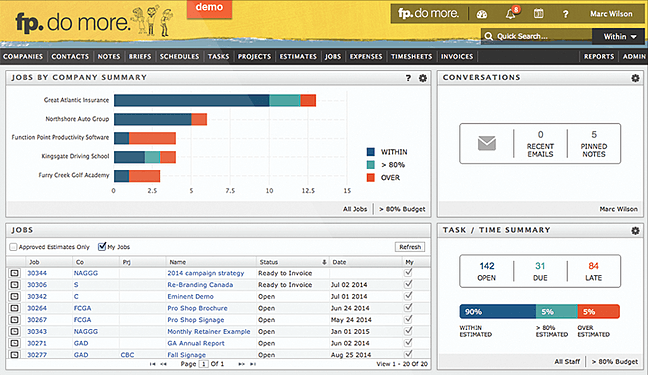Viewport: 648px width, 375px height.
Task: Go to last page of jobs grid
Action: pyautogui.click(x=253, y=364)
